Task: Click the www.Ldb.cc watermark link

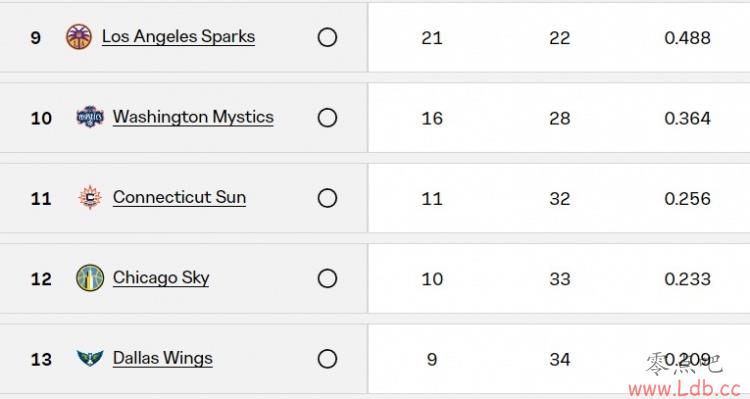Action: point(685,389)
